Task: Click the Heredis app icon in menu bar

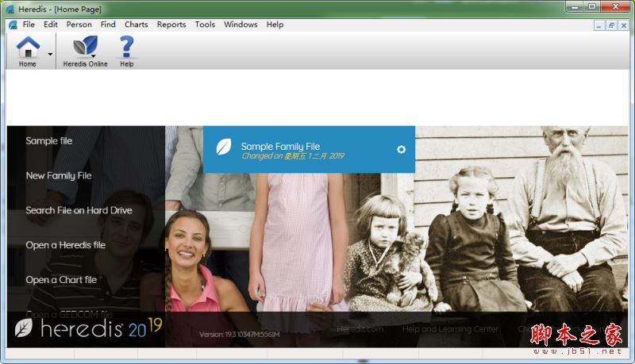Action: click(13, 25)
